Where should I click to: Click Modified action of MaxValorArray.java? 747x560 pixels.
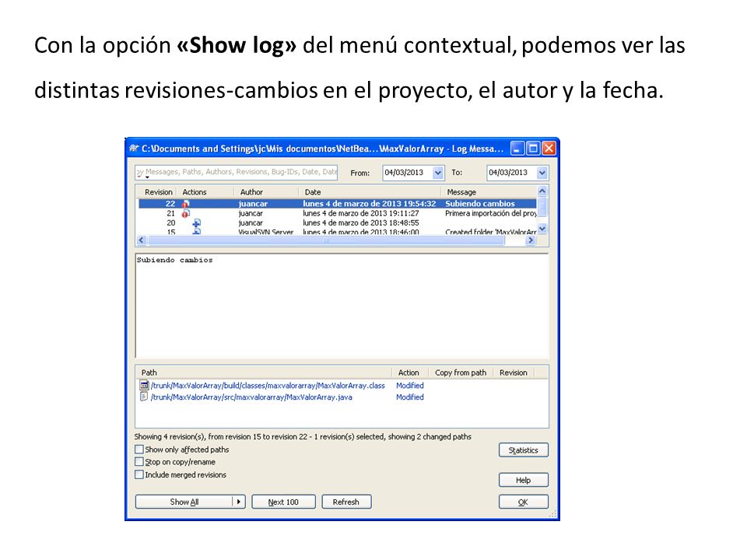410,397
